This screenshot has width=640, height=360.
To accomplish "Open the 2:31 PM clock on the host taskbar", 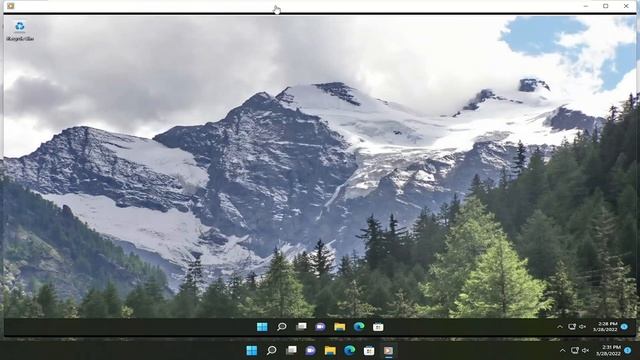I will click(x=608, y=350).
